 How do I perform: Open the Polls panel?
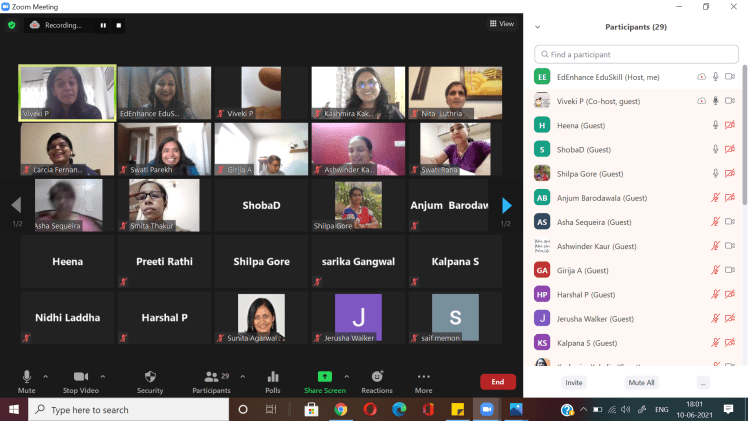272,379
